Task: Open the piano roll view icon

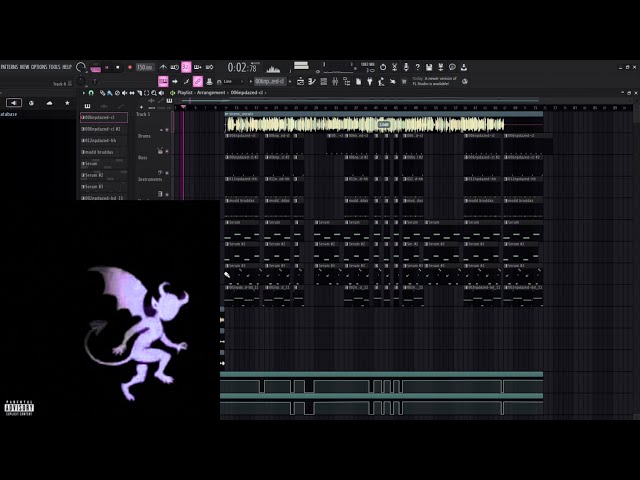Action: coord(312,82)
